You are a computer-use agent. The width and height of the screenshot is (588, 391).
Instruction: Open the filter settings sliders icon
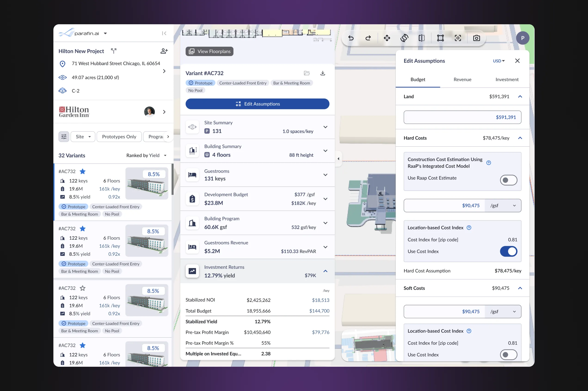64,137
